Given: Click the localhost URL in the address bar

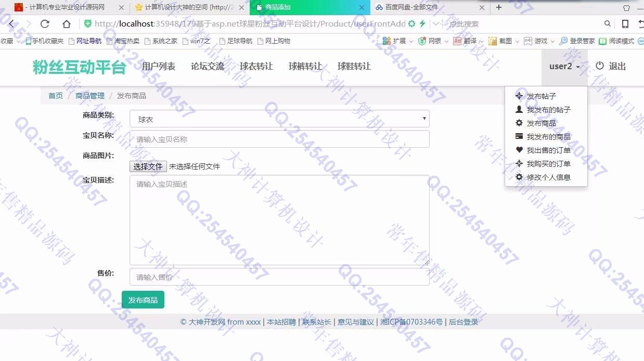Looking at the screenshot, I should pos(250,24).
